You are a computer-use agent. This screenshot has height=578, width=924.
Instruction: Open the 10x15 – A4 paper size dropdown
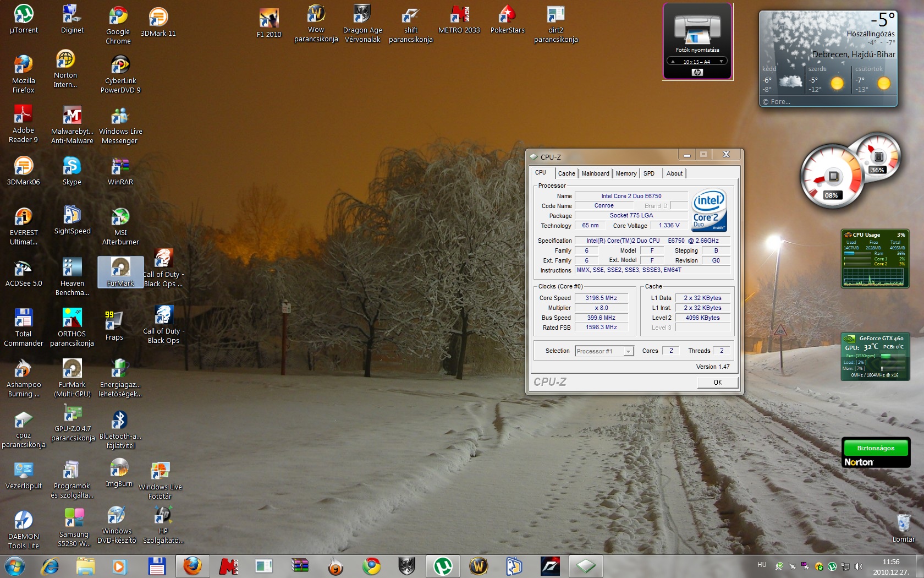[x=697, y=61]
